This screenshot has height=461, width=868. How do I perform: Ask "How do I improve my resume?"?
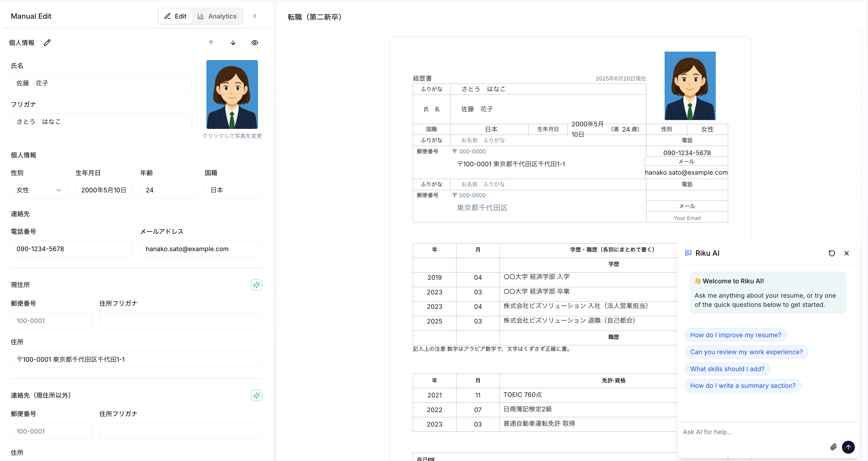735,335
